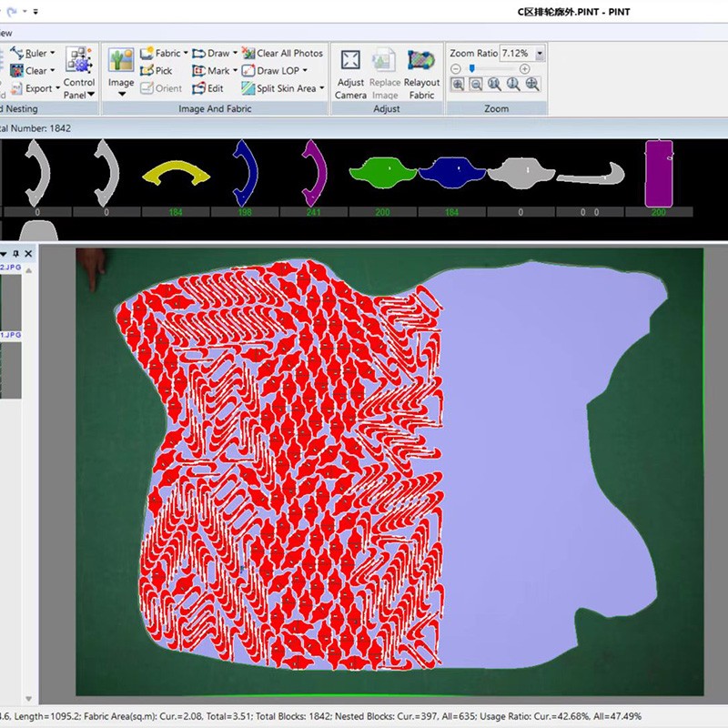
Task: Toggle the pin on the image list panel
Action: pyautogui.click(x=16, y=254)
